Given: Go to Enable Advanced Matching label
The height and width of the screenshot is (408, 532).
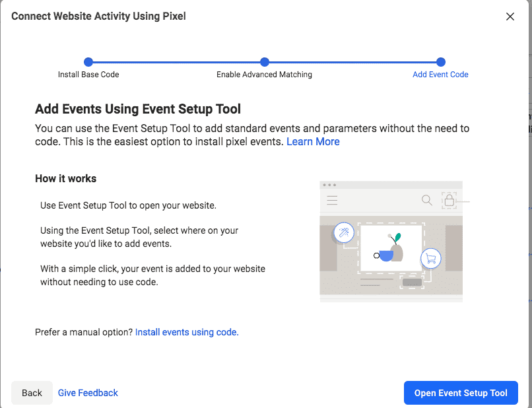Looking at the screenshot, I should [264, 75].
